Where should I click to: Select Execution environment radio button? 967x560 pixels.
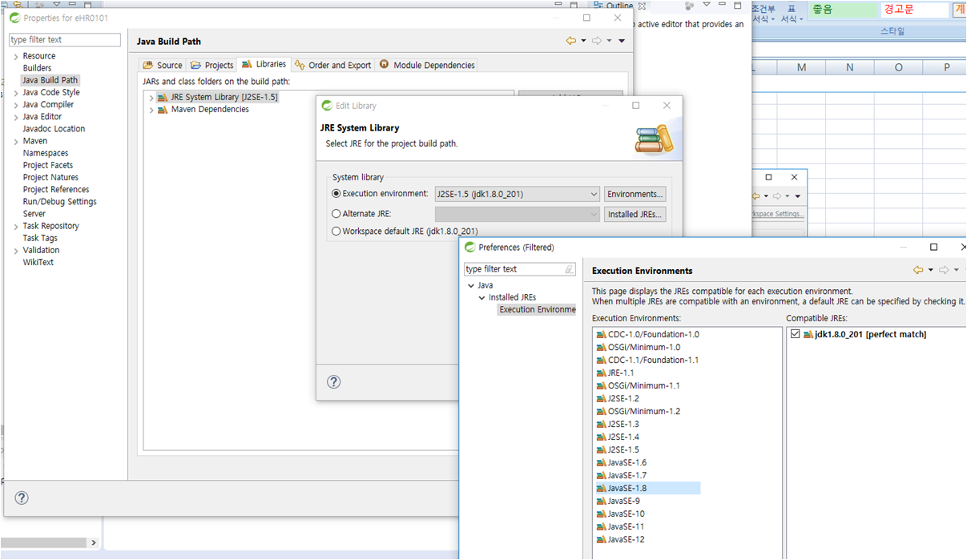336,194
